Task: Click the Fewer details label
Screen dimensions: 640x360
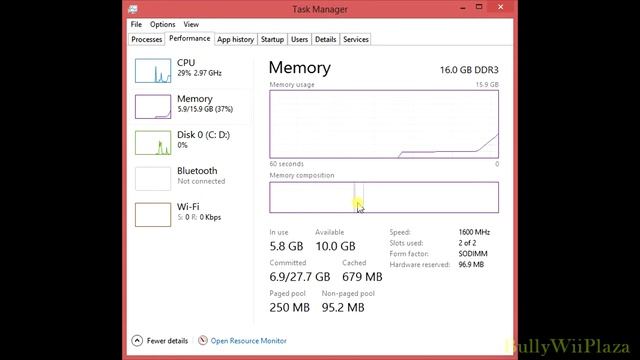Action: [x=167, y=340]
